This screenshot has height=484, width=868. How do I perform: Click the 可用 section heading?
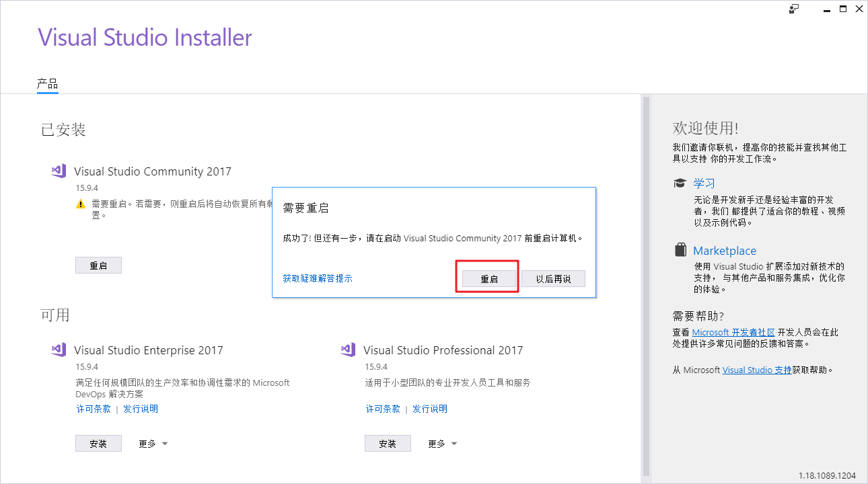pyautogui.click(x=55, y=315)
